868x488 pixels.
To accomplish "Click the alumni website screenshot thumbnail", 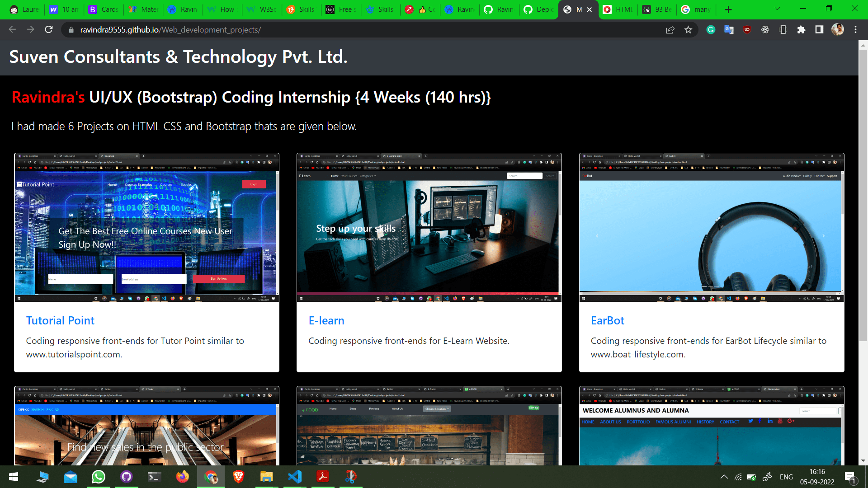I will pyautogui.click(x=712, y=426).
